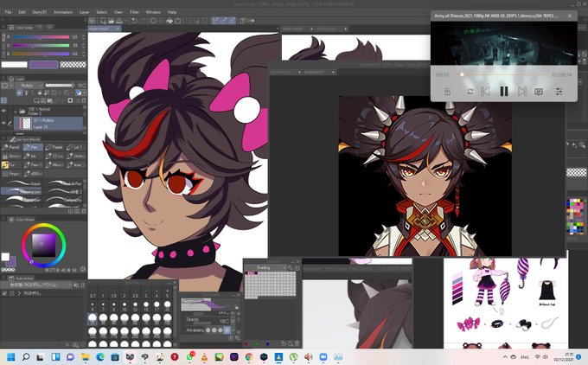
Task: Click the lock icon in media player
Action: 447,91
